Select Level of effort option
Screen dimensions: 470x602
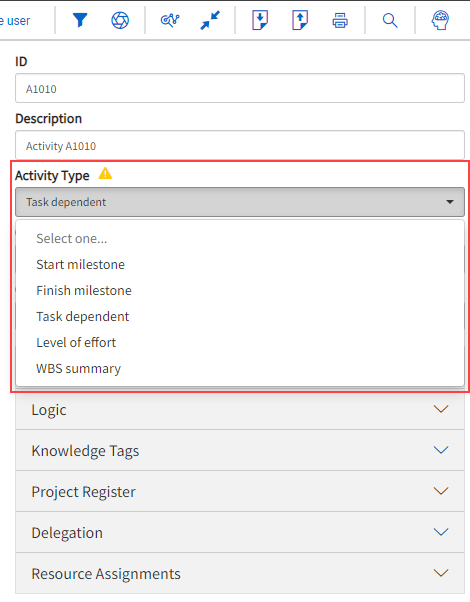[76, 342]
